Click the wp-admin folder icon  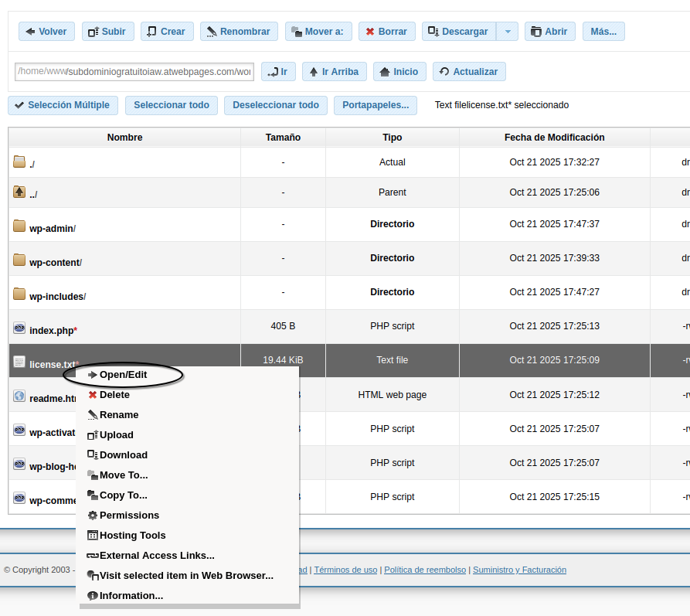pyautogui.click(x=19, y=226)
